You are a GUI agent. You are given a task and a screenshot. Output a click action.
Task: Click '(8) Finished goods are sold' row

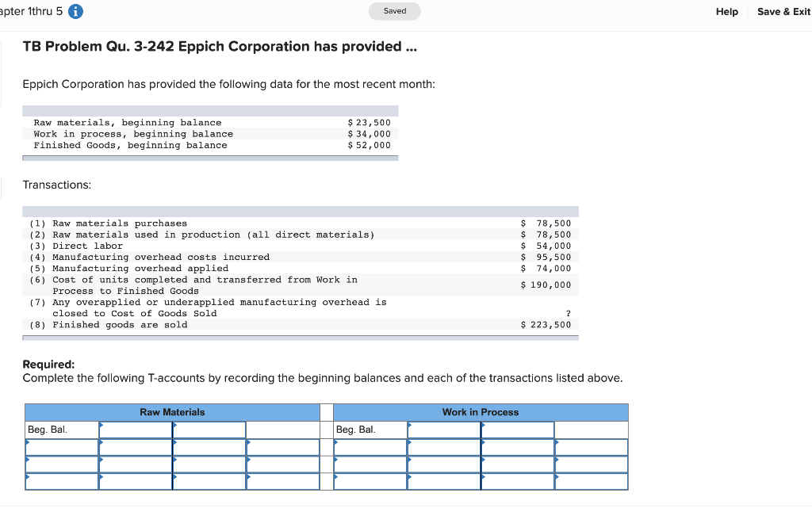pos(301,325)
